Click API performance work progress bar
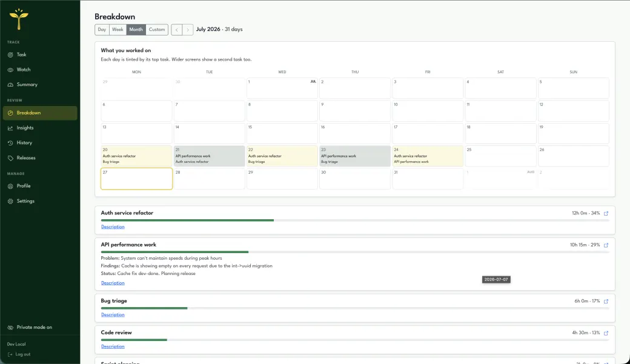The width and height of the screenshot is (630, 364). (x=355, y=252)
